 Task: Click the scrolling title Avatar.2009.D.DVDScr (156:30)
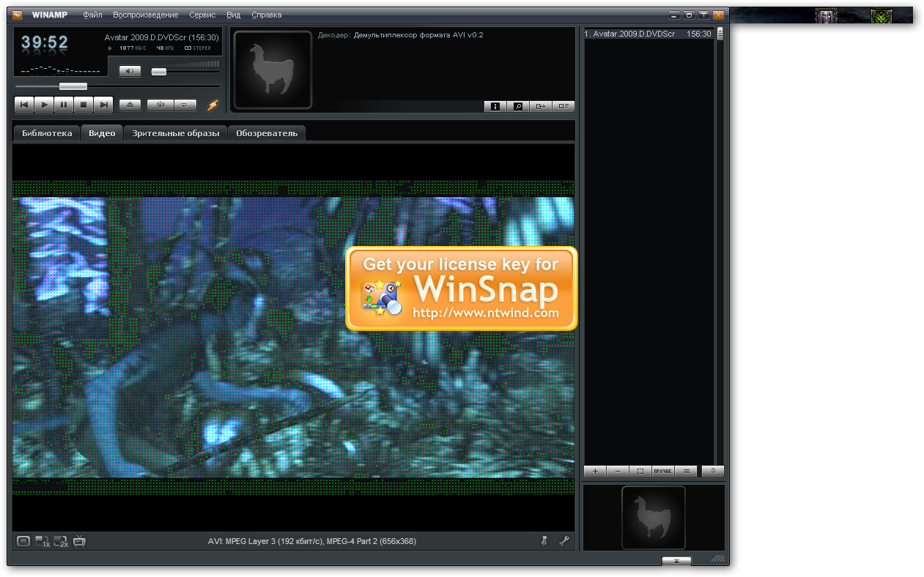pos(161,37)
